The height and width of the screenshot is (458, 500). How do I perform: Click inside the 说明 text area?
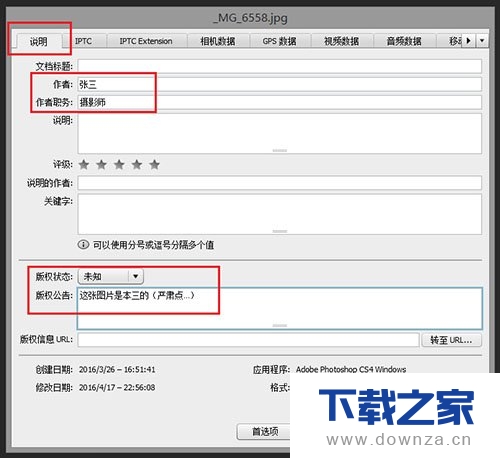[x=280, y=133]
